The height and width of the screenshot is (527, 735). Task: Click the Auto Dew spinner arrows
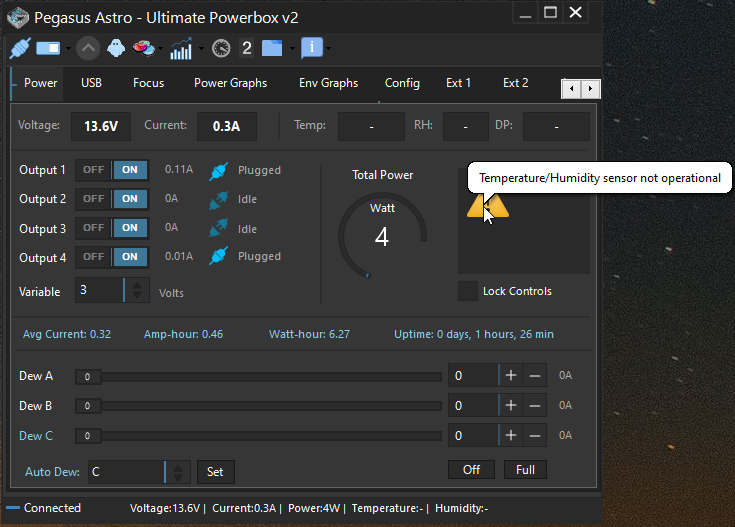click(x=178, y=472)
